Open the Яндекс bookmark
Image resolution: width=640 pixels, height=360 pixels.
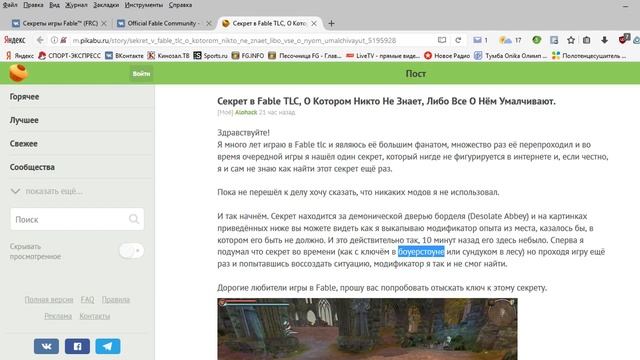coord(20,56)
